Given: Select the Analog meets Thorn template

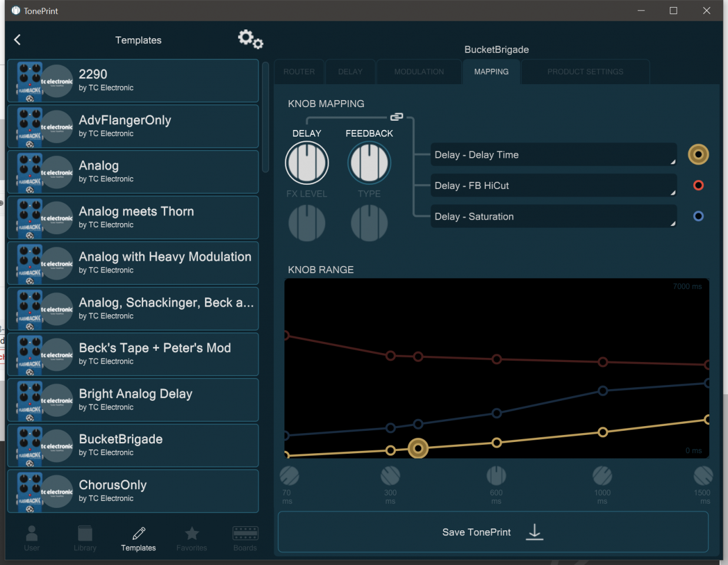Looking at the screenshot, I should click(x=133, y=218).
